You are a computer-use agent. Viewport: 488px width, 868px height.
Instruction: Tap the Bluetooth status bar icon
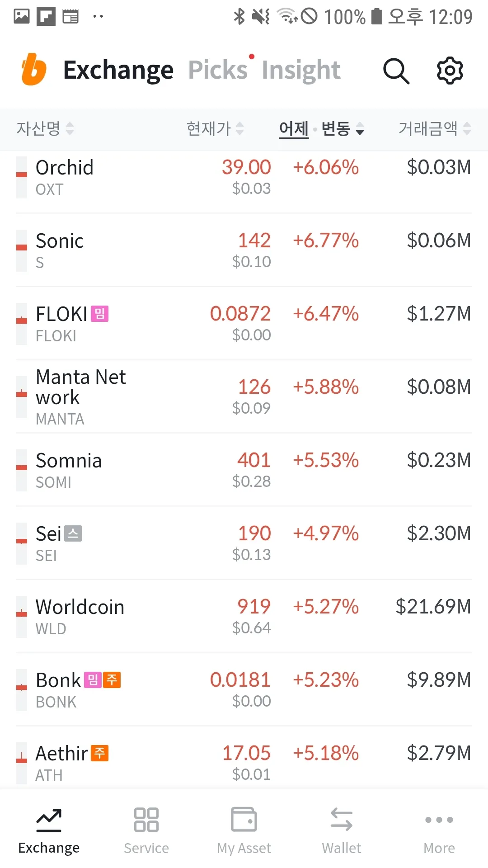[x=239, y=17]
